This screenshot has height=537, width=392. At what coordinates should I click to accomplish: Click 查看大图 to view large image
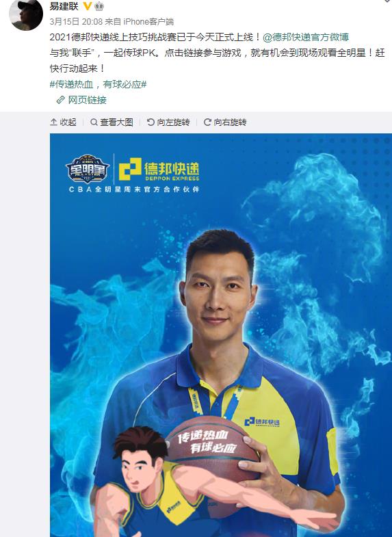[112, 122]
